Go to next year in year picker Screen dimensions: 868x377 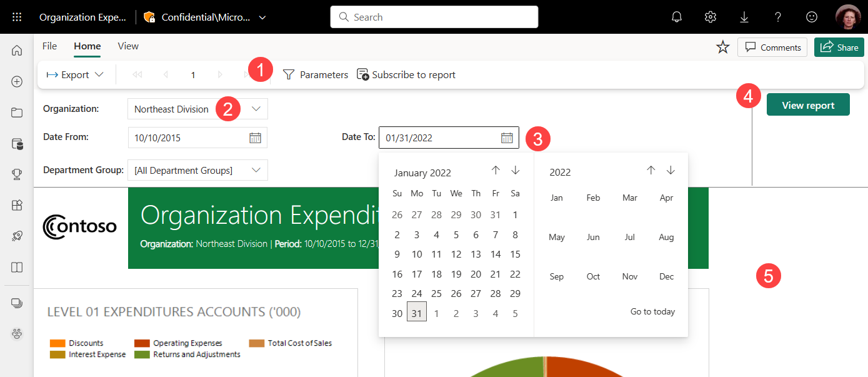(671, 170)
